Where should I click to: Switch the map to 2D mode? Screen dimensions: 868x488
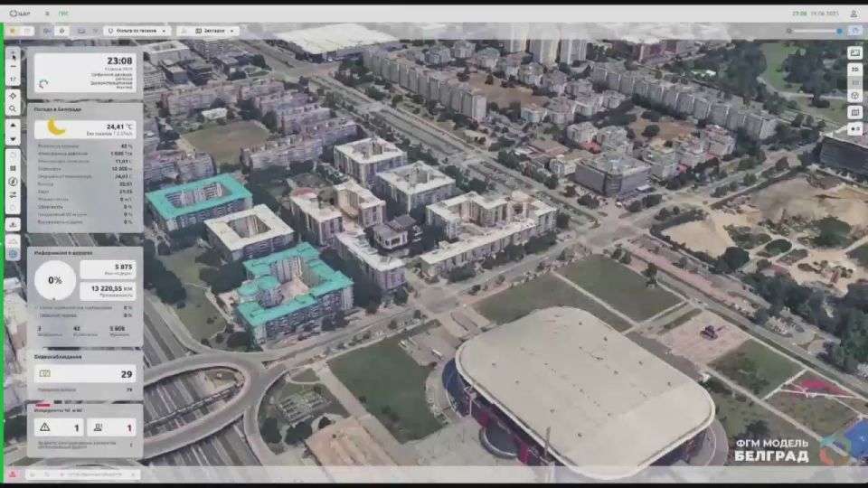[x=854, y=69]
